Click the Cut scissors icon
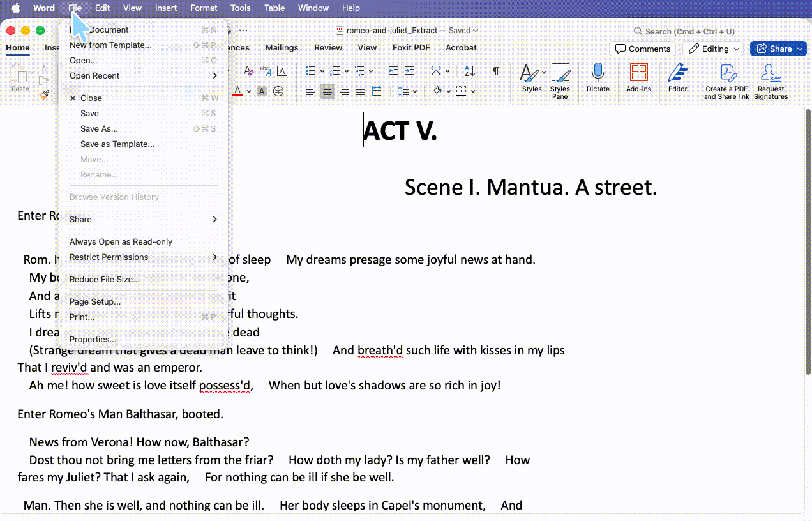Viewport: 812px width, 521px height. click(44, 68)
